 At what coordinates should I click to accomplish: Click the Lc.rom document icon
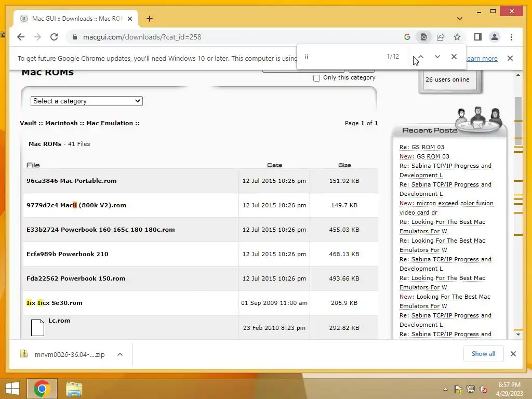click(x=37, y=327)
